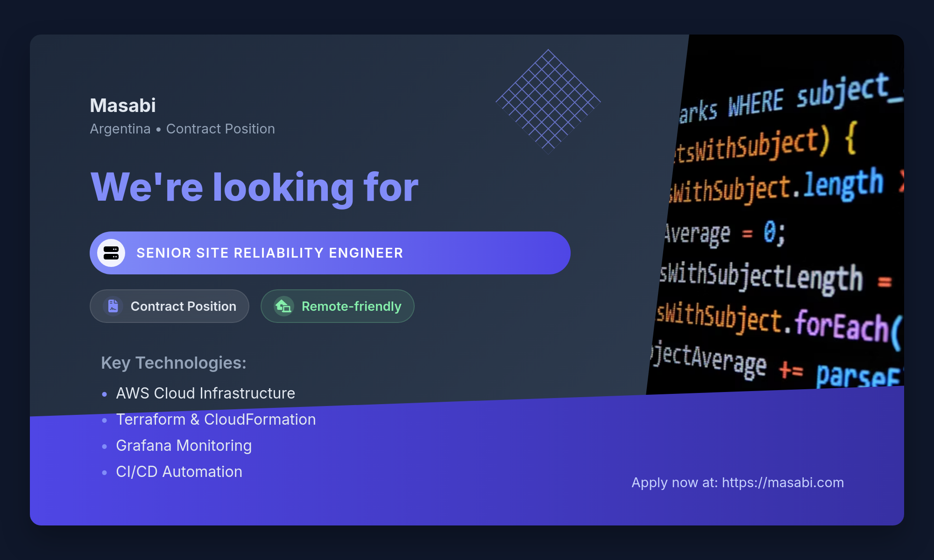Select the 'AWS Cloud Infrastructure' list item
This screenshot has height=560, width=934.
tap(205, 393)
